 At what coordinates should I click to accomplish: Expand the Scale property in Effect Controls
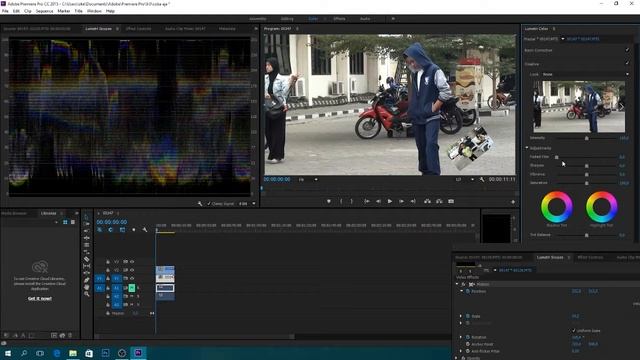[x=461, y=316]
